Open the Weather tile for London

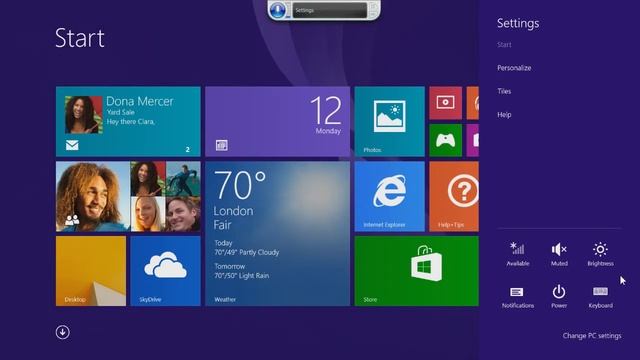click(278, 233)
